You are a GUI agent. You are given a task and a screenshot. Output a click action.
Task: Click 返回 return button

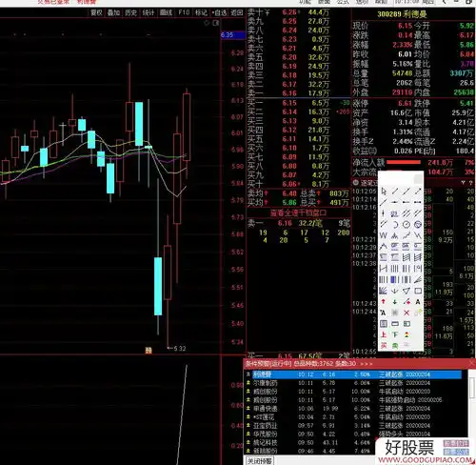pyautogui.click(x=237, y=12)
